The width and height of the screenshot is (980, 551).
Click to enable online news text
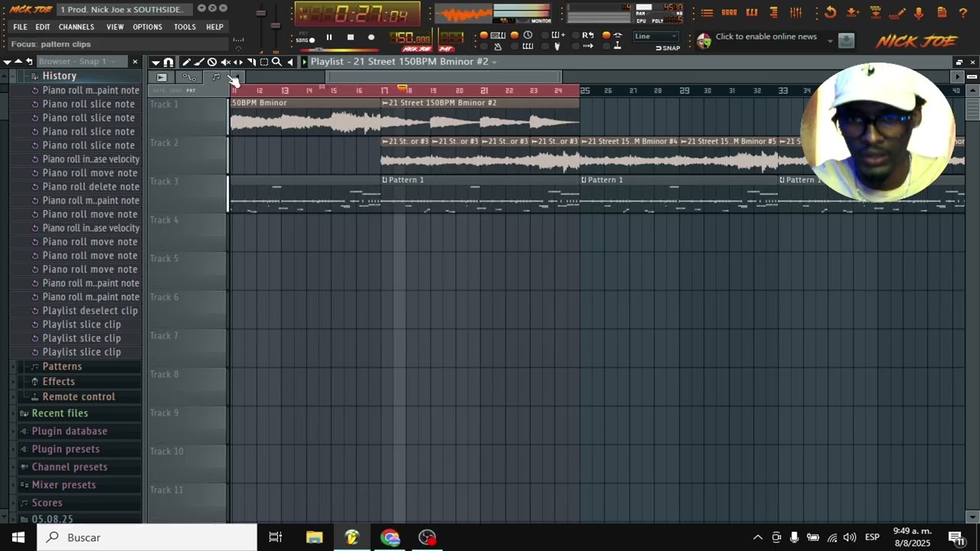point(766,37)
